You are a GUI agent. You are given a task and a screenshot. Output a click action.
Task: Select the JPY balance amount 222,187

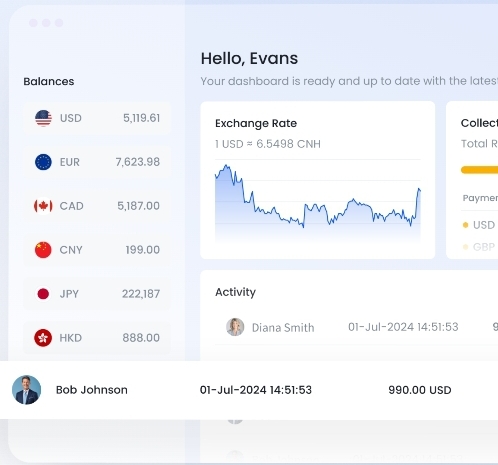pyautogui.click(x=141, y=294)
